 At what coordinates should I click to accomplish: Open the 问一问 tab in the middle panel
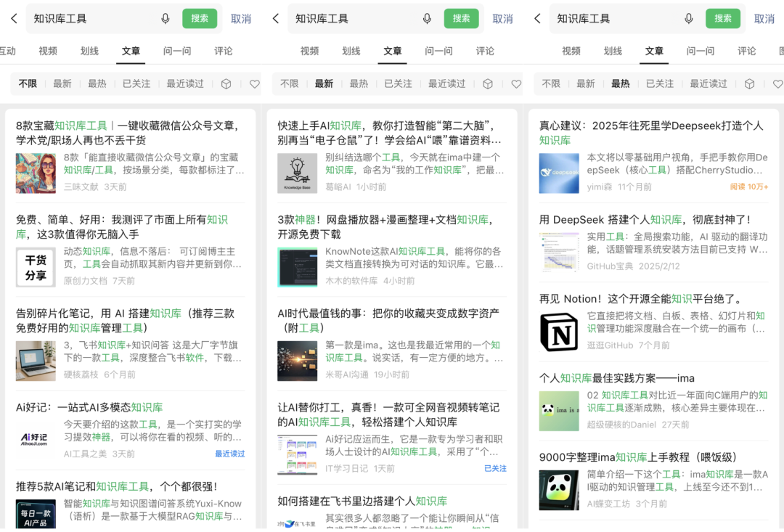[x=438, y=51]
